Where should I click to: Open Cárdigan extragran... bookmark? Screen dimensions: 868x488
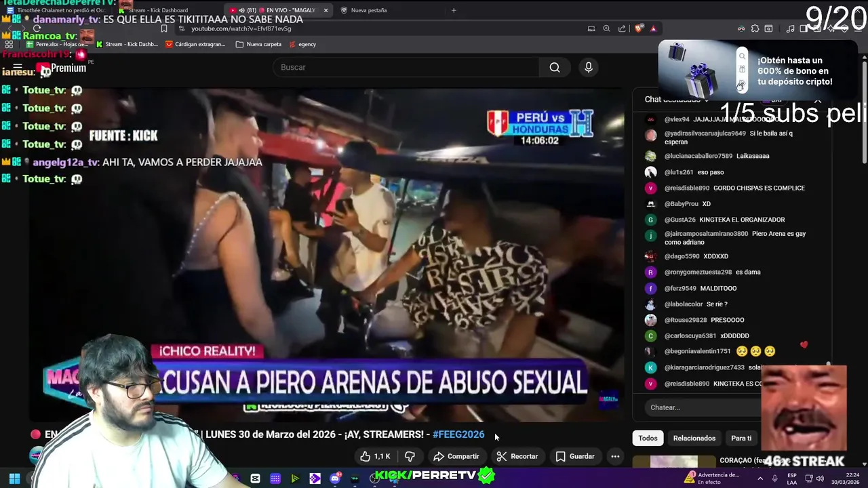(195, 44)
